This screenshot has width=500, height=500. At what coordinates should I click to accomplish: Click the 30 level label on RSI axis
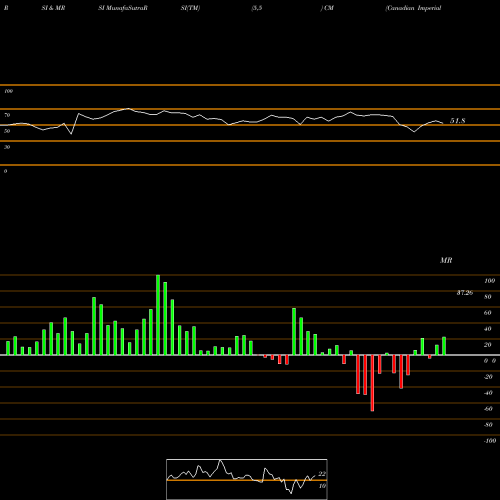point(7,147)
